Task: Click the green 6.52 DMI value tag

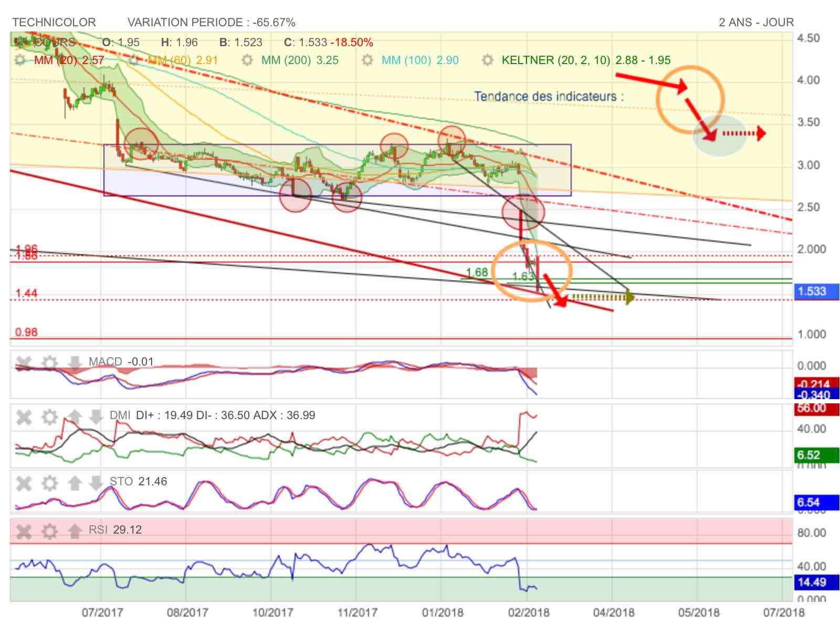Action: (817, 455)
